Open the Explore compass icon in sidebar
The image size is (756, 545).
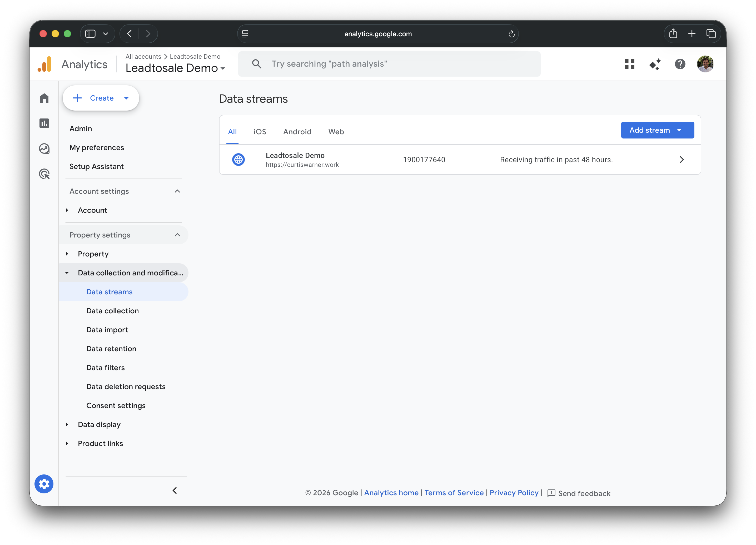(x=44, y=149)
